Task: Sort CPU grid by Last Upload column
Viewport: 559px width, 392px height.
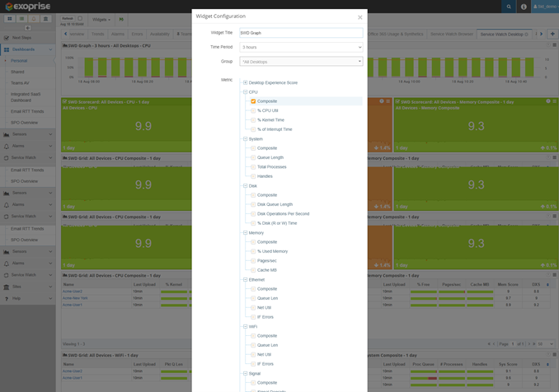Action: click(144, 284)
